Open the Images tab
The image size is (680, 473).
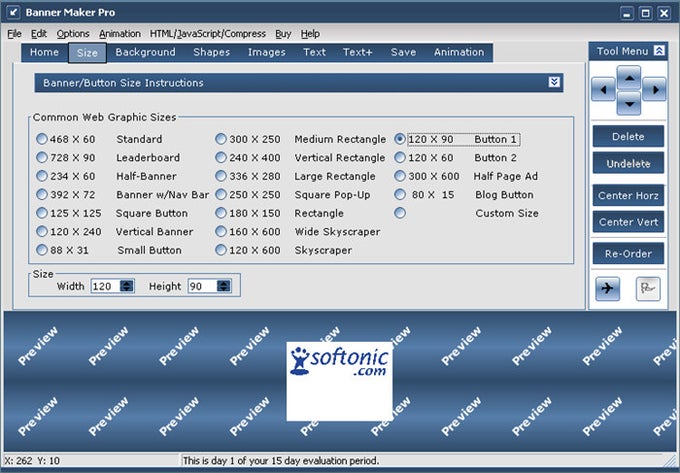[267, 52]
